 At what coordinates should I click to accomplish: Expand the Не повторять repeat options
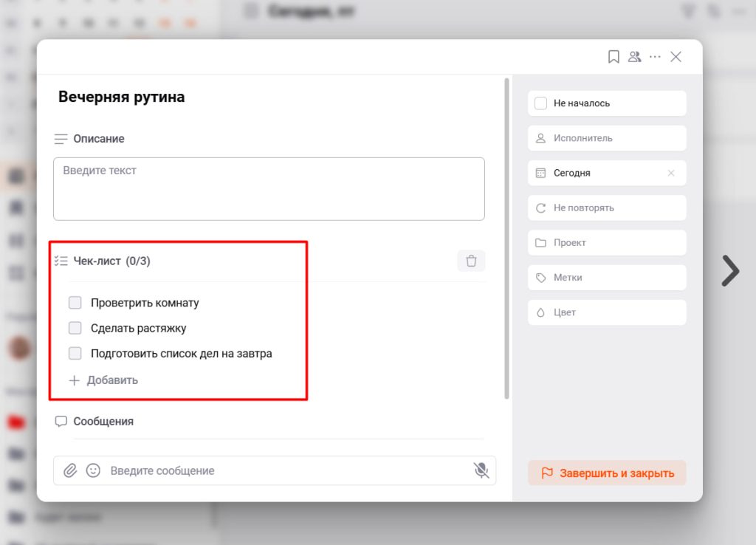point(607,208)
